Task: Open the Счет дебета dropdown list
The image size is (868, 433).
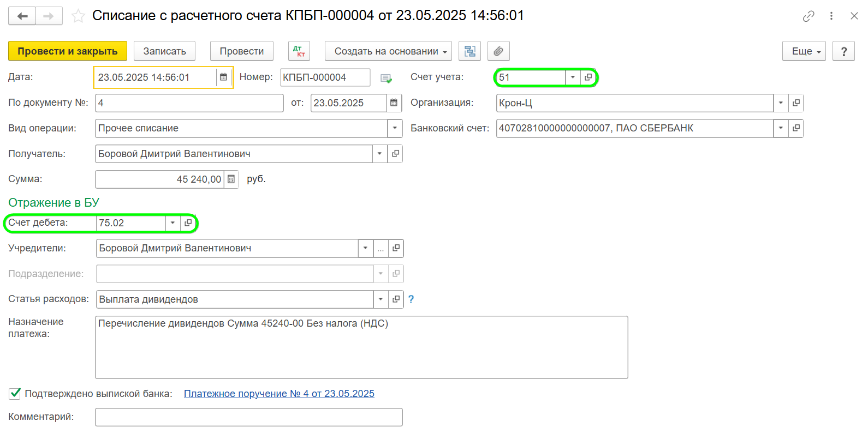Action: (173, 223)
